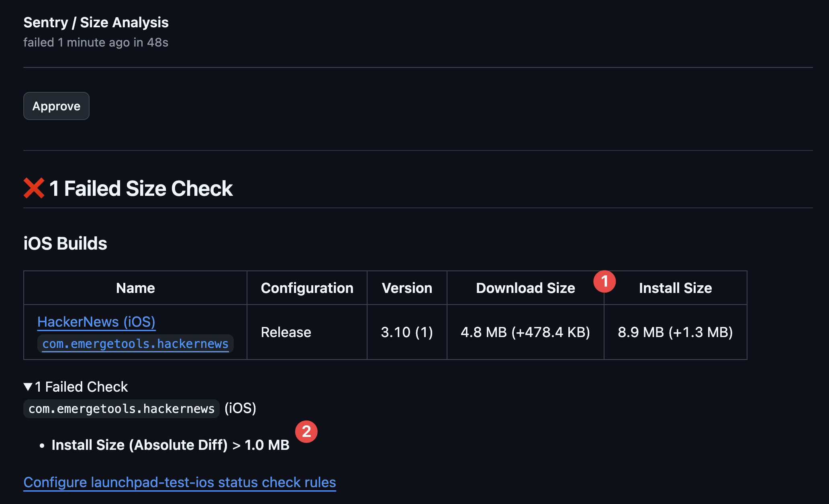
Task: Click the red X failed icon
Action: [34, 188]
